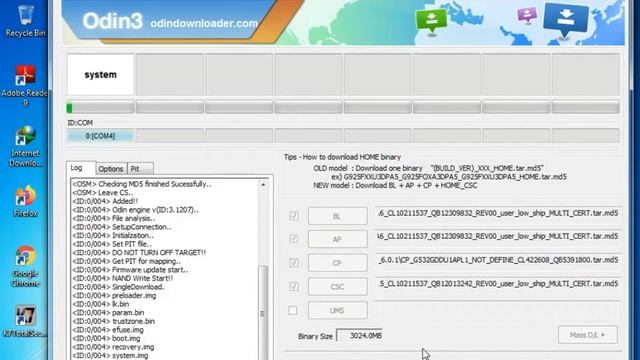This screenshot has width=640, height=360.
Task: Click log line 'efuse.img'
Action: (x=108, y=330)
